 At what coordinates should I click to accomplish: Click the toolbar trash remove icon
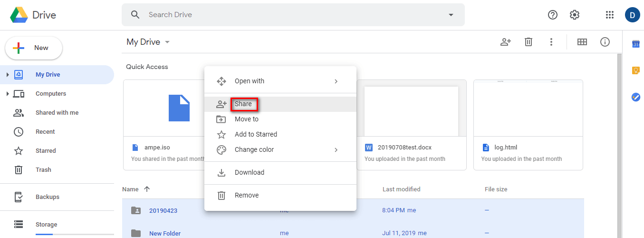coord(529,42)
